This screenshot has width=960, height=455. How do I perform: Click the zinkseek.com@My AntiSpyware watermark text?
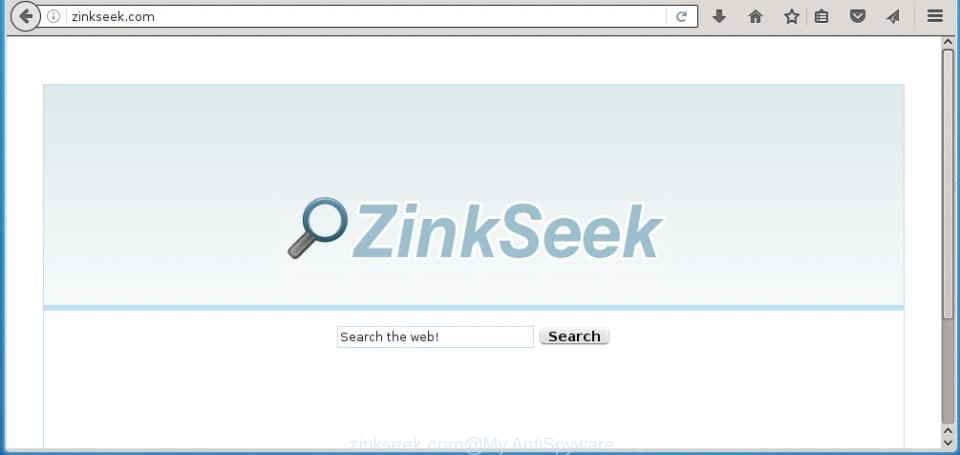pyautogui.click(x=481, y=444)
